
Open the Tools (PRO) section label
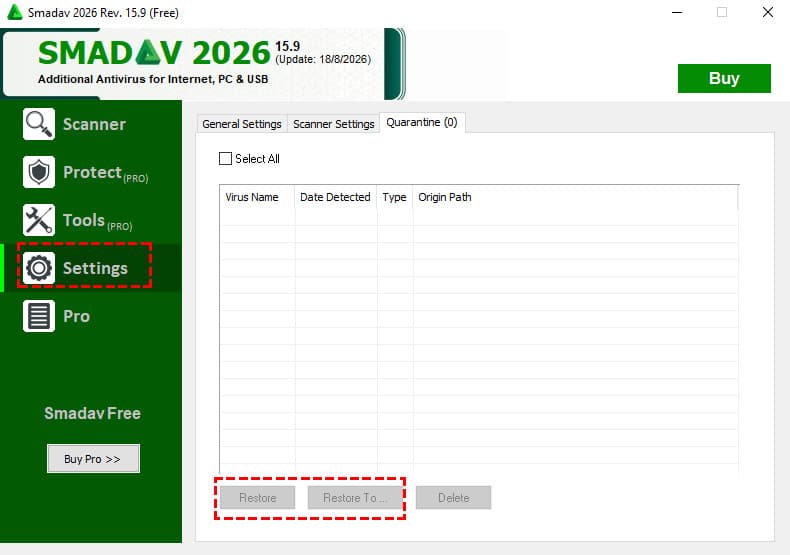click(97, 221)
